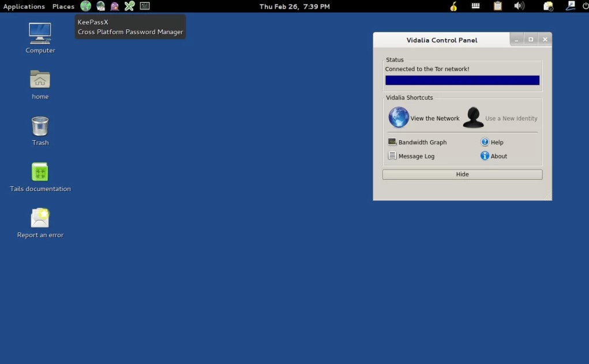Open the OpenPGP clipboard applet
Viewport: 589px width, 364px height.
498,6
